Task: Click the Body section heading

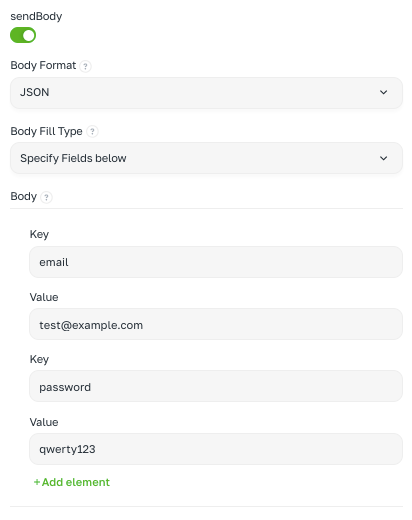Action: tap(24, 196)
